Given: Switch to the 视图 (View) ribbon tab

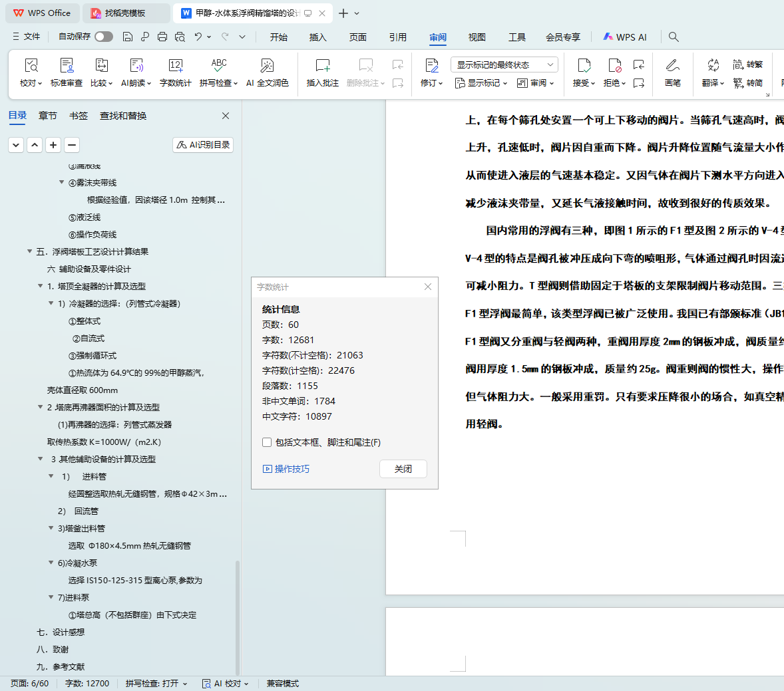Looking at the screenshot, I should point(477,37).
